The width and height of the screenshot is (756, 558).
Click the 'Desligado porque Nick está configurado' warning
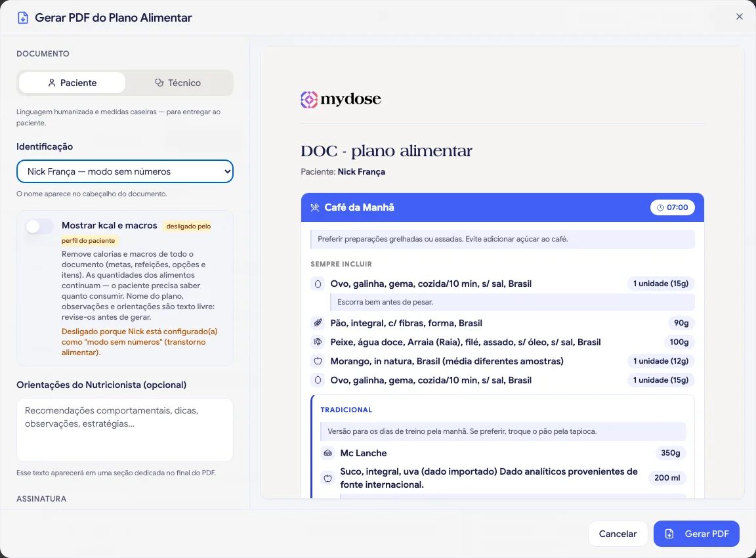click(139, 342)
